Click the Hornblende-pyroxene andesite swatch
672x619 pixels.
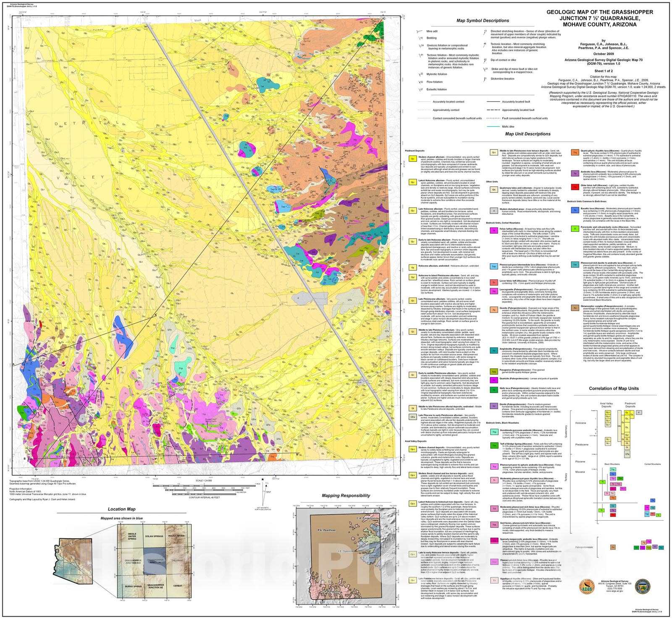(x=494, y=432)
